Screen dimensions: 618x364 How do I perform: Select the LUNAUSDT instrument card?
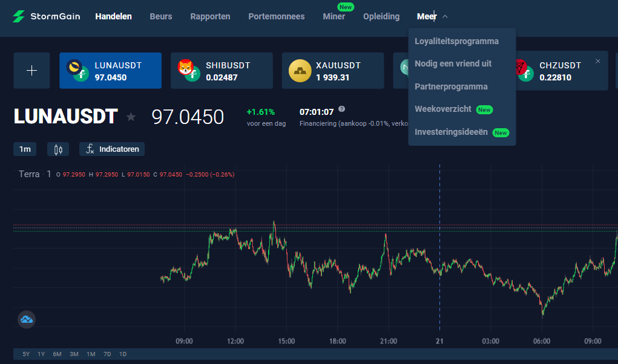click(110, 70)
